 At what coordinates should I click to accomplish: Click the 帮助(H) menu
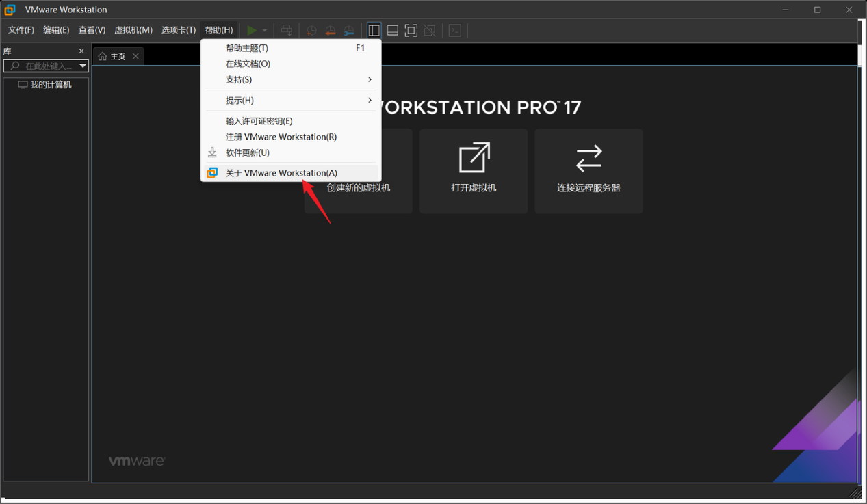(219, 30)
